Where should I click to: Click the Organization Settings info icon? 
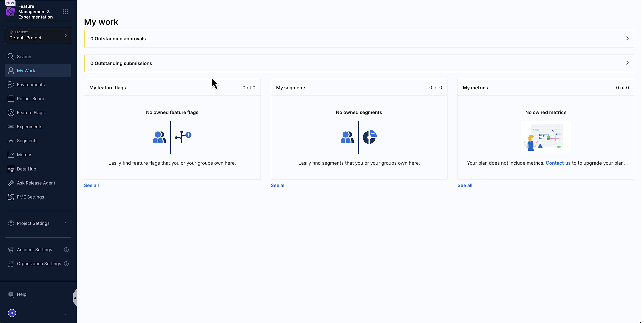pyautogui.click(x=66, y=264)
